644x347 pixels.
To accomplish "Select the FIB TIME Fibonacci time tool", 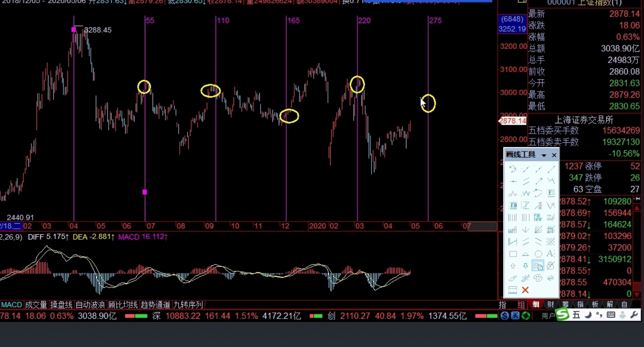I will 538,217.
